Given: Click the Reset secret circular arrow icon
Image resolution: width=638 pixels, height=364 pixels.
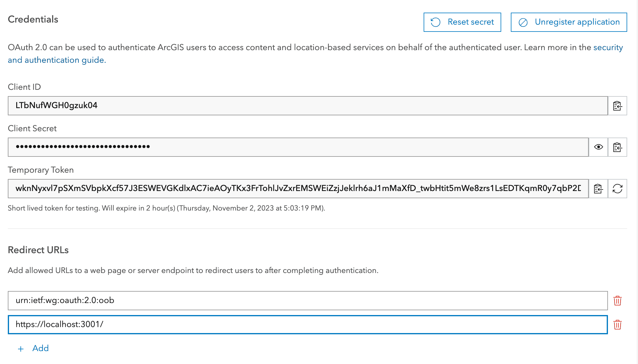Looking at the screenshot, I should click(x=435, y=22).
